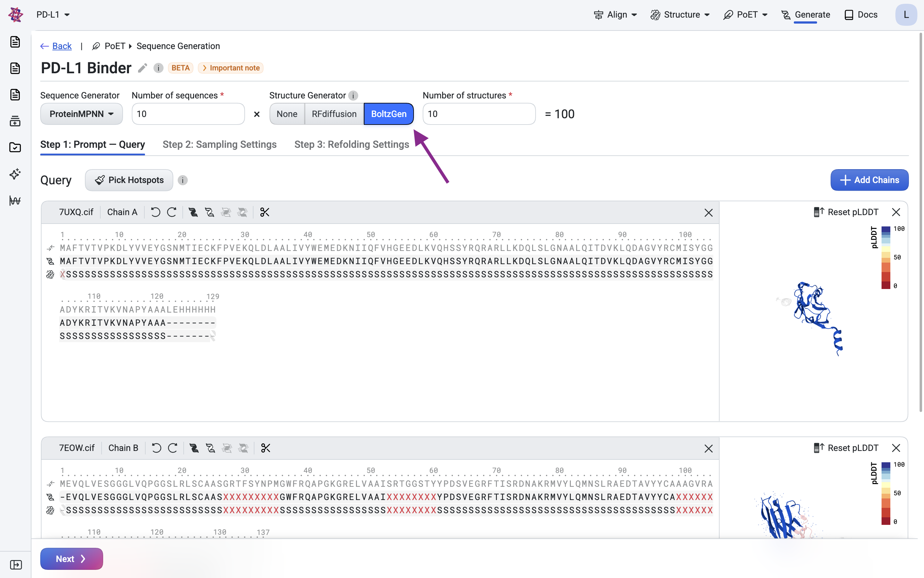The image size is (924, 578).
Task: Expand the sidebar using the bottom-left panel icon
Action: point(16,564)
